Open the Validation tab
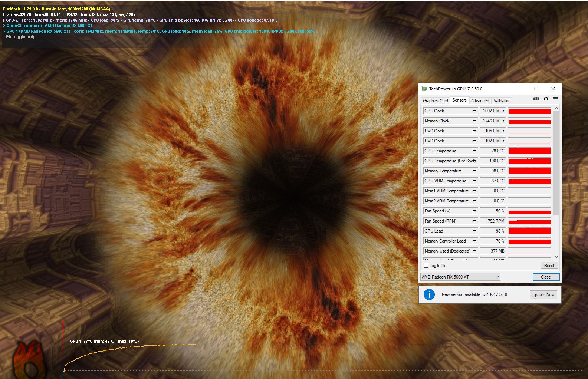The width and height of the screenshot is (588, 379). pyautogui.click(x=502, y=101)
